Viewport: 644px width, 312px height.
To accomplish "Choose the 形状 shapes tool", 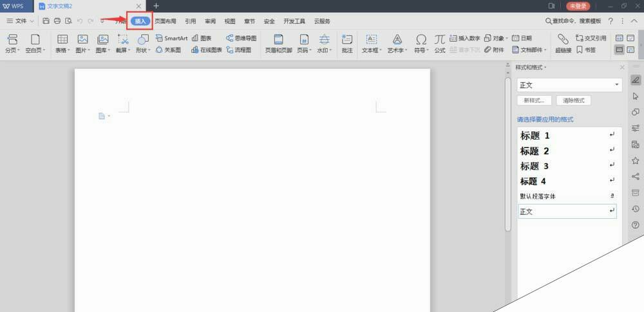I will (143, 44).
